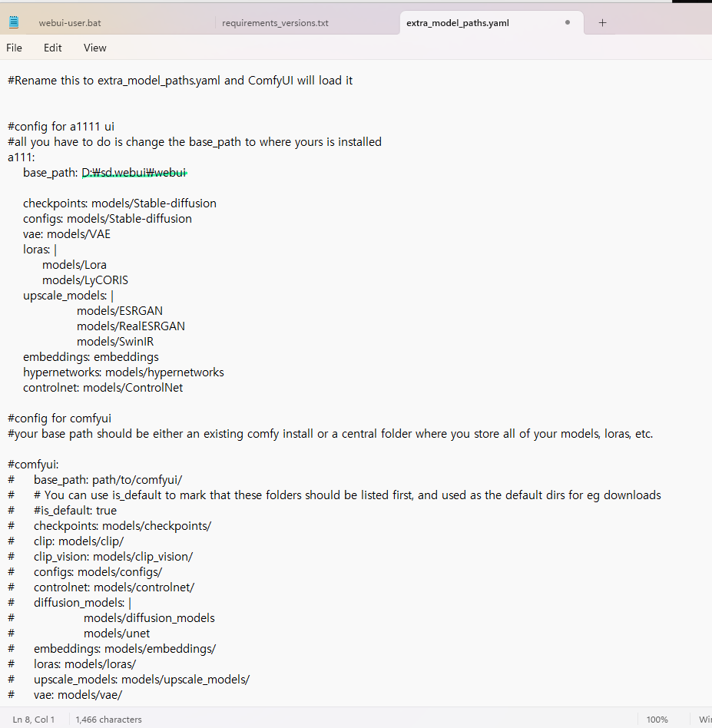Screen dimensions: 712x728
Task: Click the '#comfyui:' commented key
Action: [x=33, y=465]
